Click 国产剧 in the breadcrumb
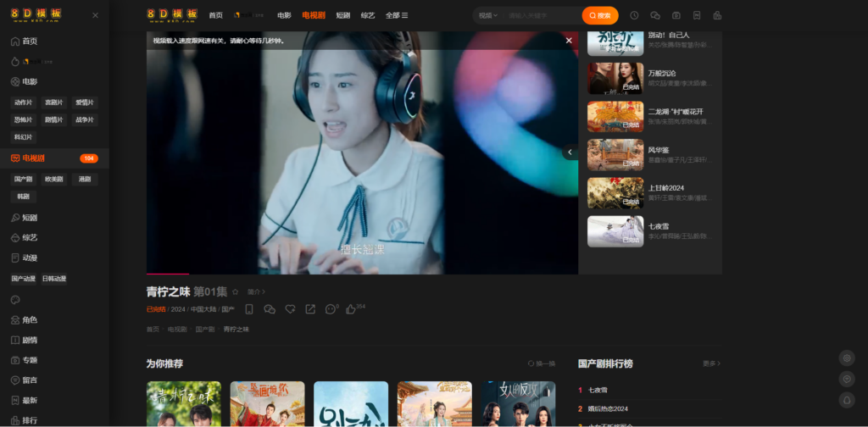This screenshot has width=868, height=427. click(205, 329)
